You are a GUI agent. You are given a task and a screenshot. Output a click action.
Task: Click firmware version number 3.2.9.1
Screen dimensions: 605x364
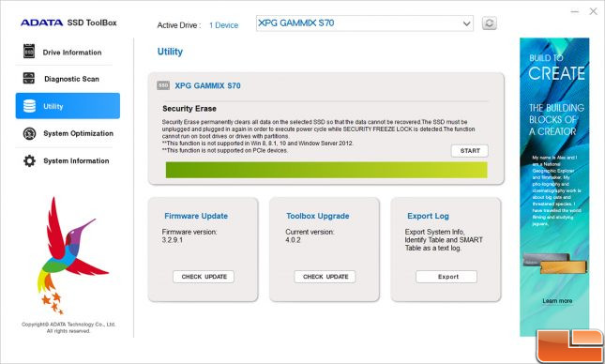(x=172, y=240)
